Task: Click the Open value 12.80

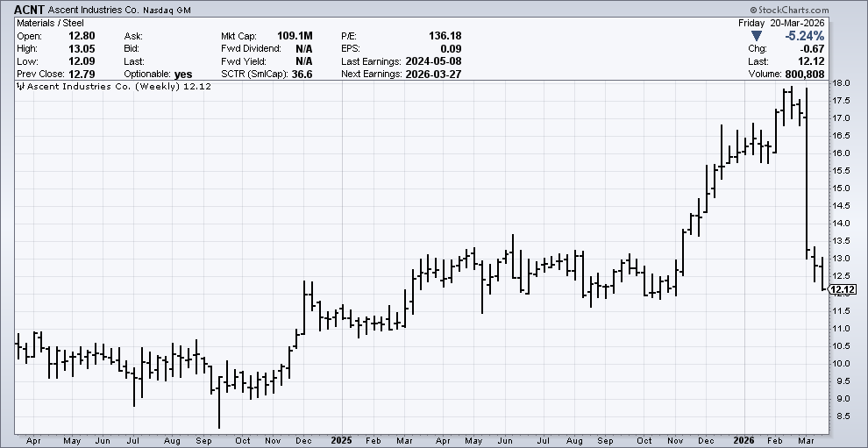Action: [x=82, y=36]
